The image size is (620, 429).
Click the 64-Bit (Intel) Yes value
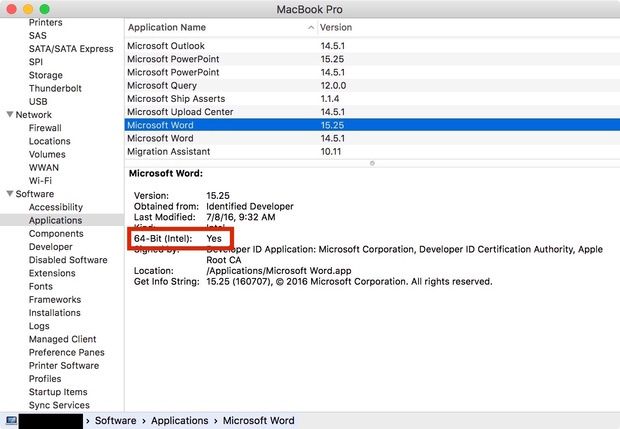pyautogui.click(x=214, y=238)
